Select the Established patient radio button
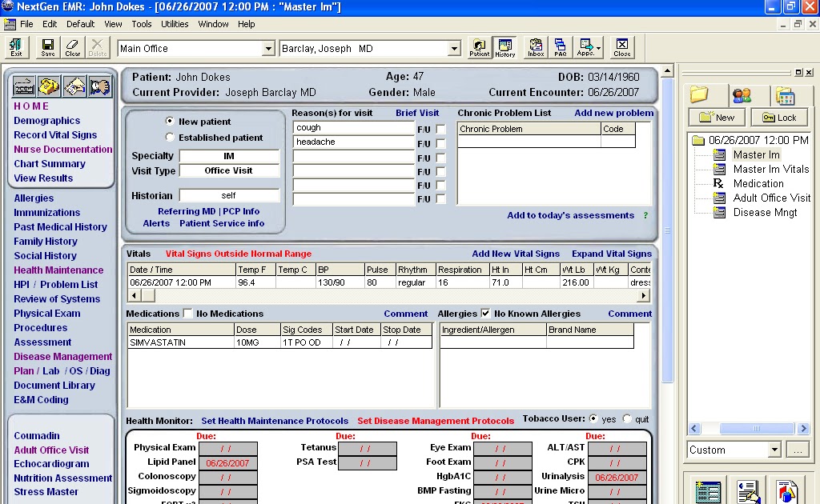Screen dimensions: 820x504 [170, 138]
